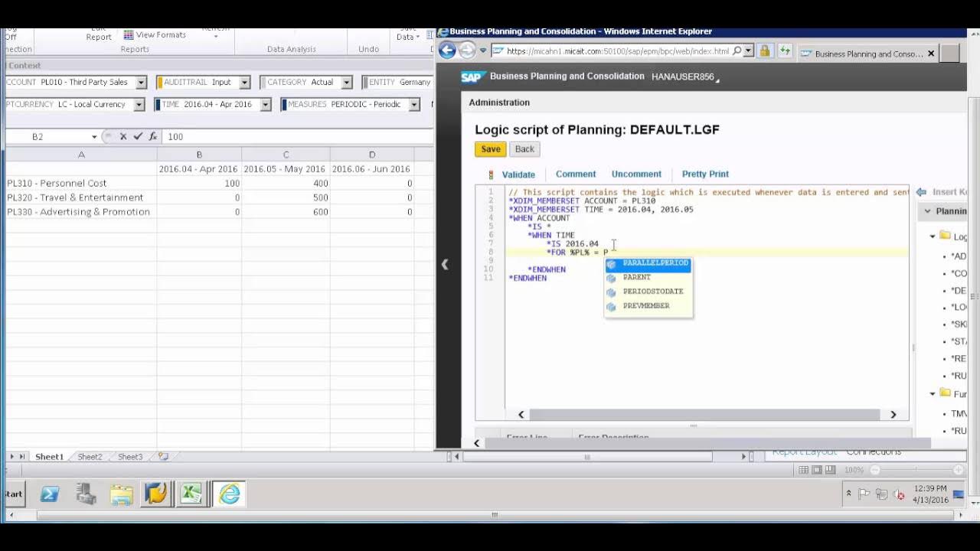Click the Internet Explorer forward arrow
Screen dimensions: 980x551
point(467,51)
